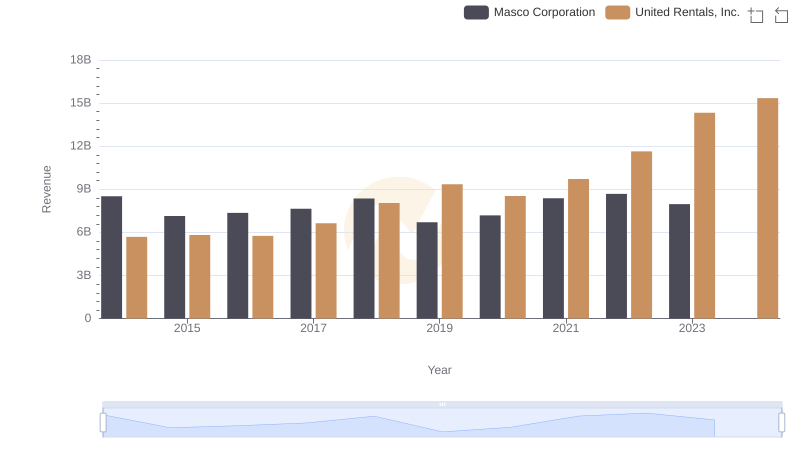Click the 0 y-axis label
The width and height of the screenshot is (800, 461).
click(88, 318)
